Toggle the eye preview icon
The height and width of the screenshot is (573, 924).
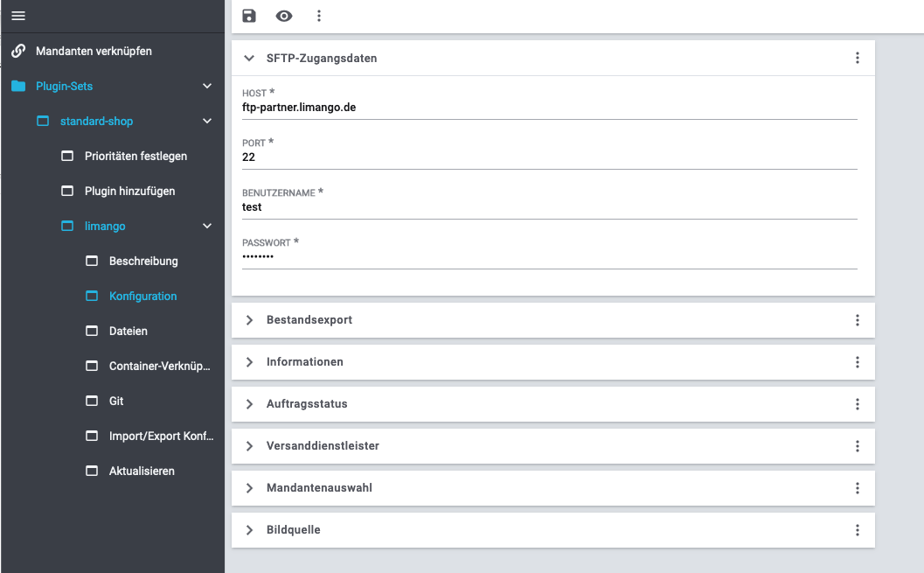coord(284,16)
